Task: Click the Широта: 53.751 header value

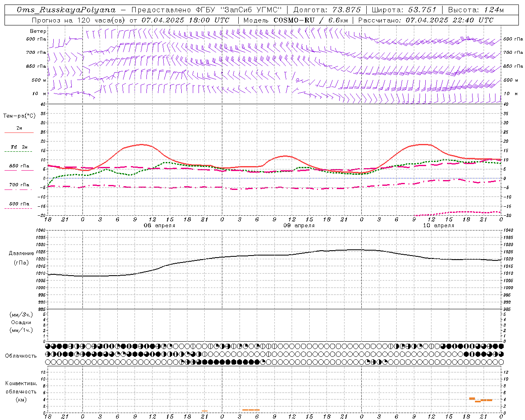Action: click(x=404, y=10)
